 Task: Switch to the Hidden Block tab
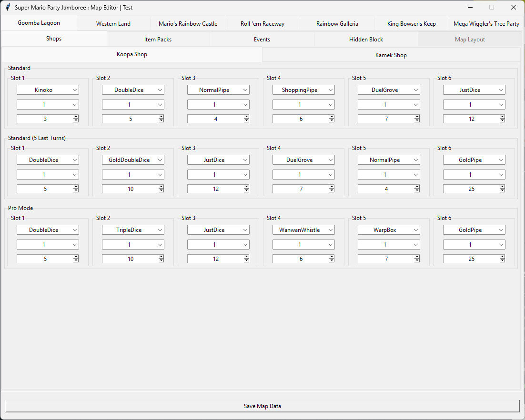pos(365,39)
